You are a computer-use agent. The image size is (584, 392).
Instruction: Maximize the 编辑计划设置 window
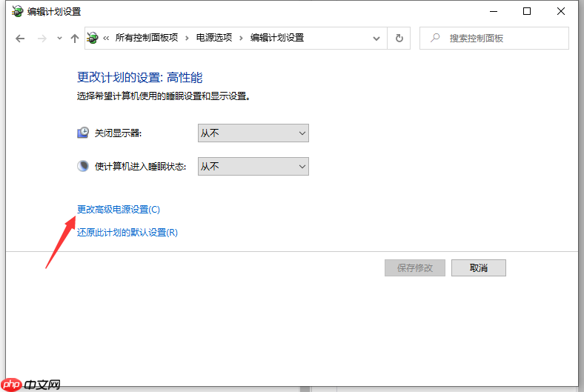[x=527, y=12]
